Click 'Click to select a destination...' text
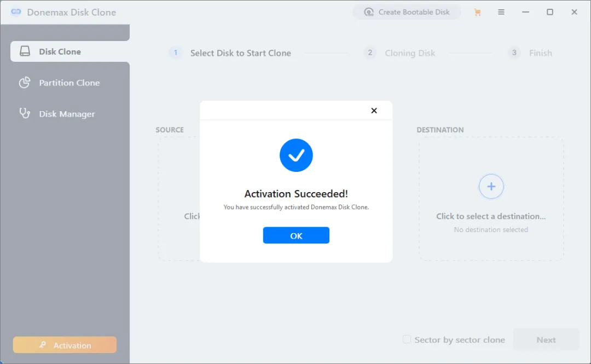The width and height of the screenshot is (591, 364). click(491, 216)
